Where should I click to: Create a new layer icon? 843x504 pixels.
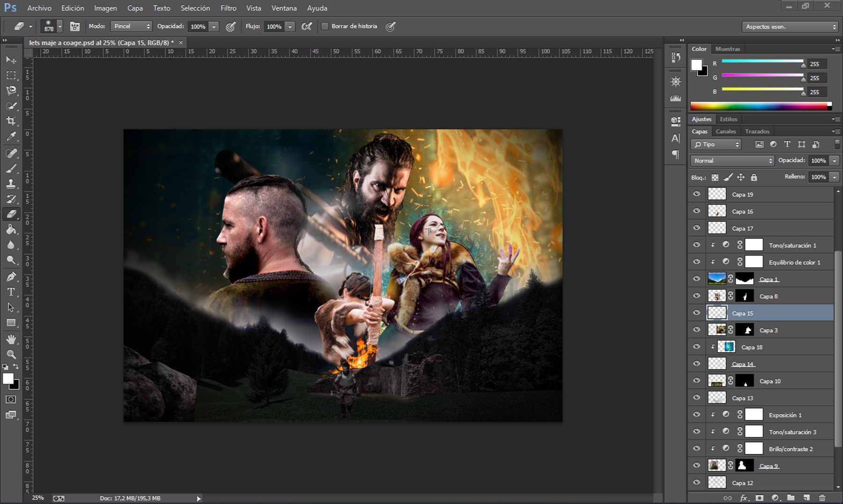[806, 498]
